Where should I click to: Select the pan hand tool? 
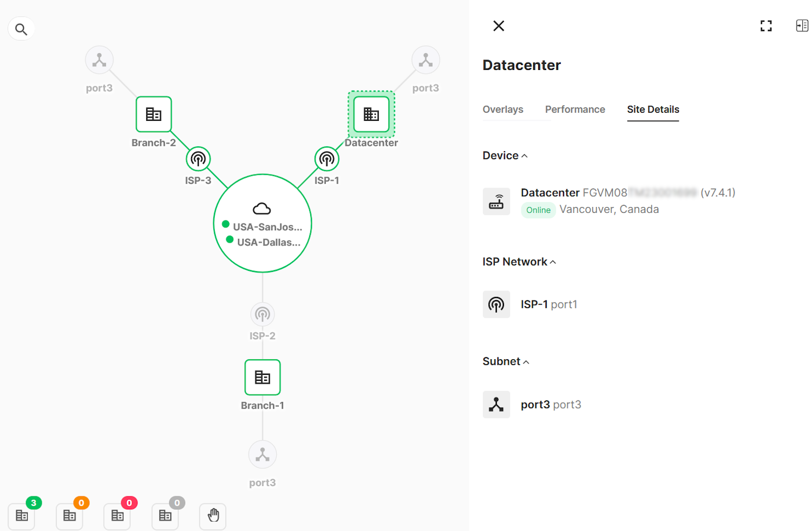point(212,516)
